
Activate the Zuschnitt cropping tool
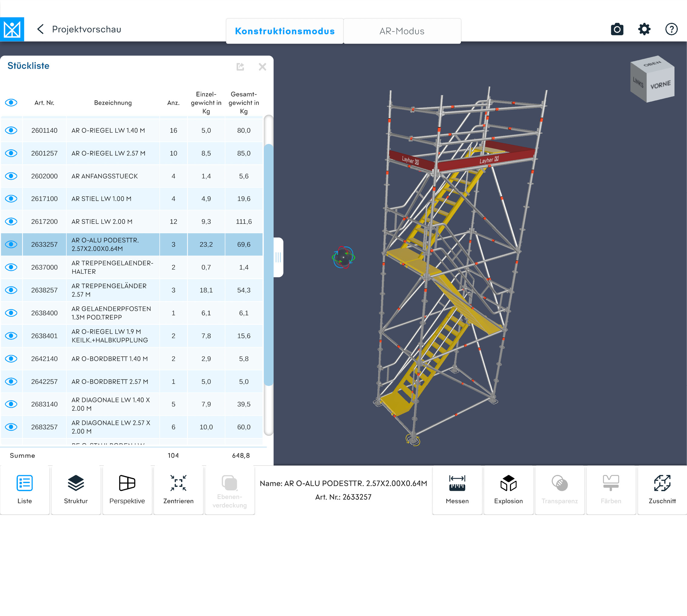(x=662, y=490)
